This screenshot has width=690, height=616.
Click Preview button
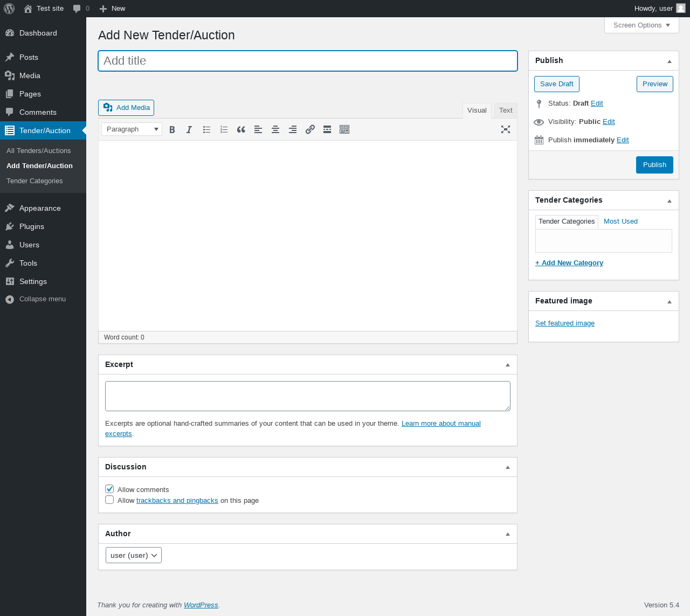tap(655, 84)
